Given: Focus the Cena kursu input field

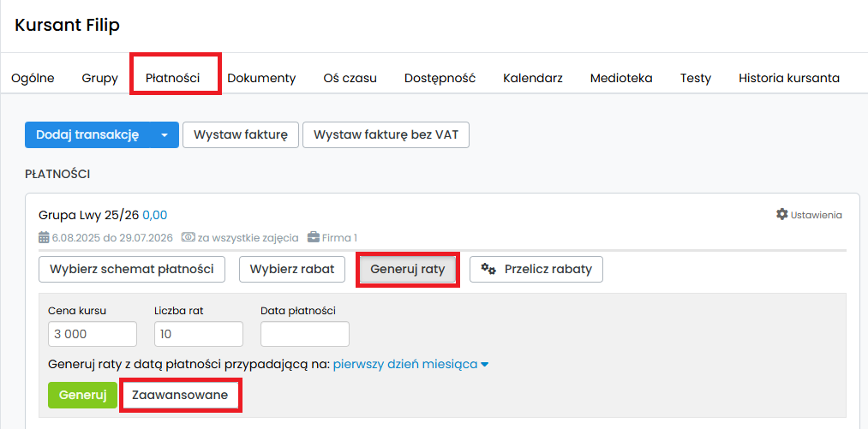Looking at the screenshot, I should pyautogui.click(x=93, y=334).
